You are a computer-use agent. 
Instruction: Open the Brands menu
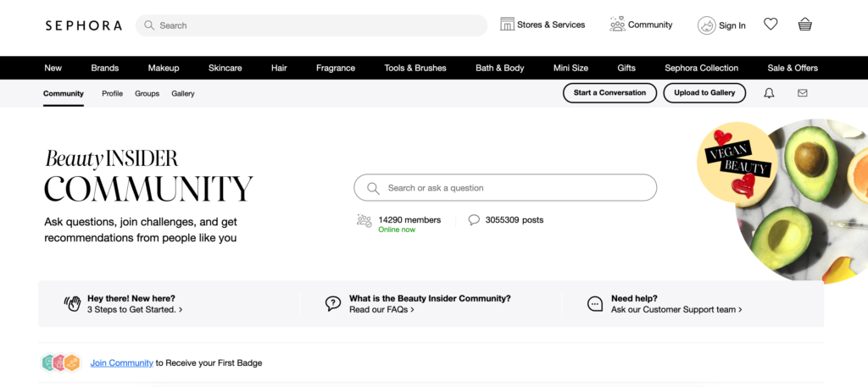point(105,68)
